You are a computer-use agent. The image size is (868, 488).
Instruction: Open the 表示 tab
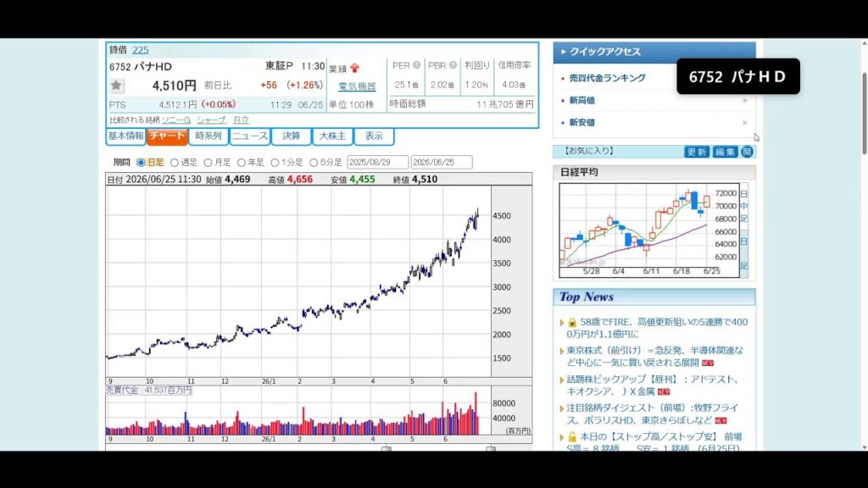pyautogui.click(x=374, y=136)
